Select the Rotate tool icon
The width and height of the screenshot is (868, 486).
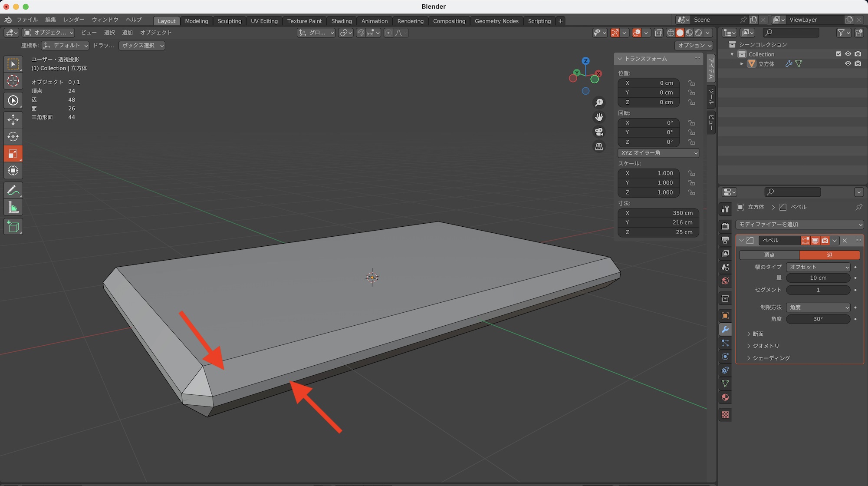13,136
